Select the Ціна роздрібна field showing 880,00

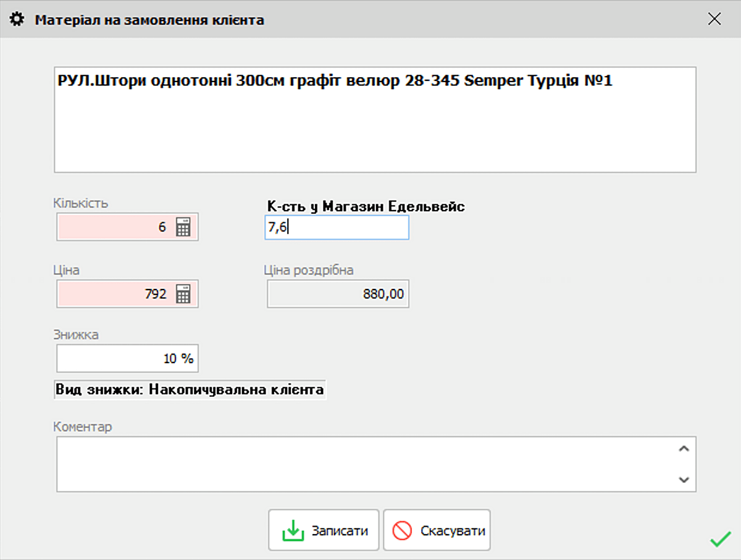pos(338,294)
